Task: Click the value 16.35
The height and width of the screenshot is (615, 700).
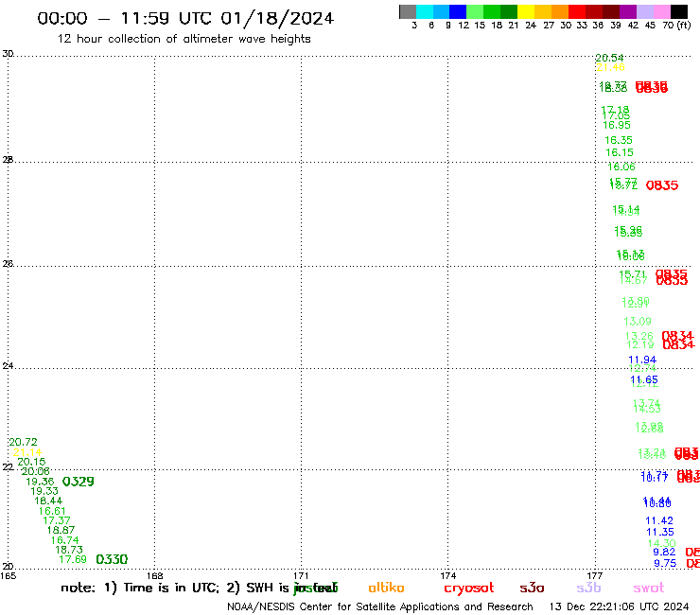Action: [x=619, y=140]
